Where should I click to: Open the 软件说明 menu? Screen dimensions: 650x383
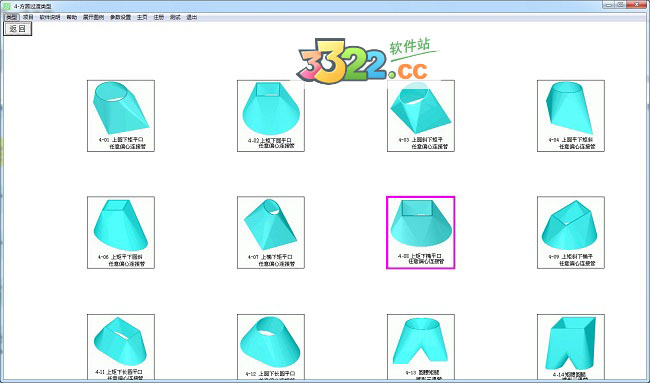[50, 17]
